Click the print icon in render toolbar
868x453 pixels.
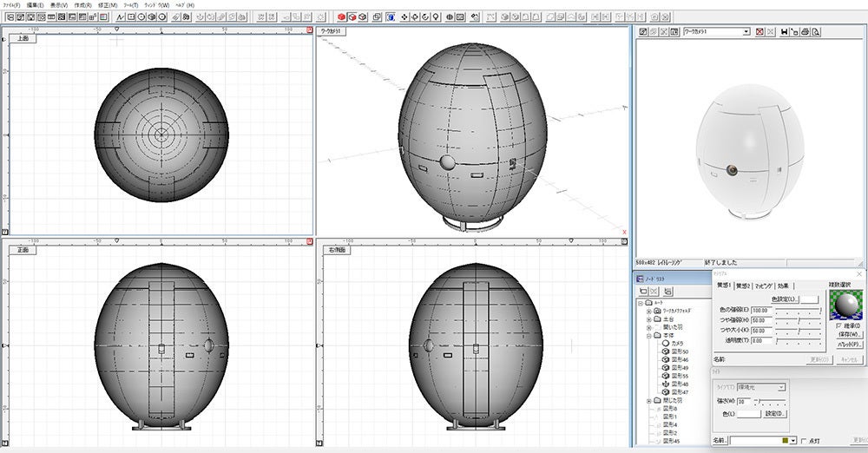coord(806,32)
